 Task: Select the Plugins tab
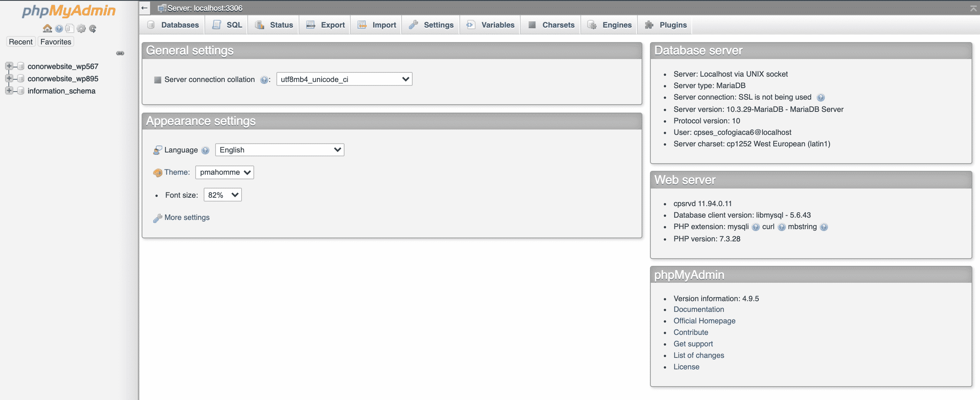point(665,25)
